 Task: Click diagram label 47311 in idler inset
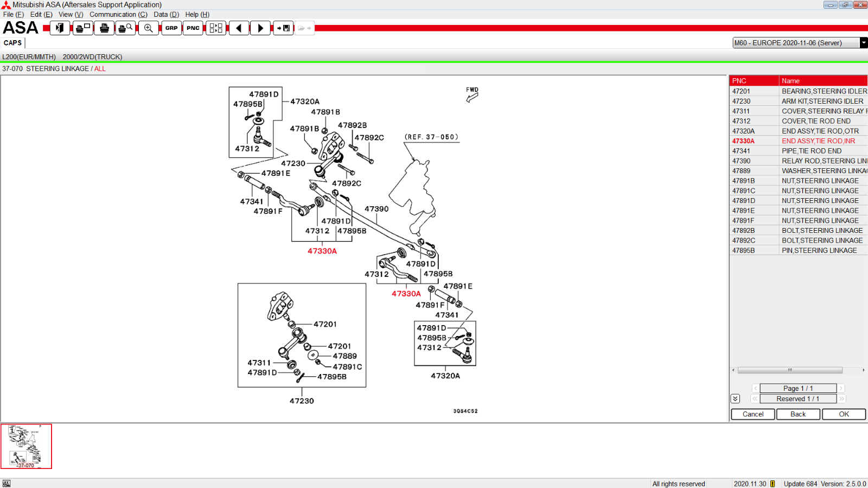259,363
